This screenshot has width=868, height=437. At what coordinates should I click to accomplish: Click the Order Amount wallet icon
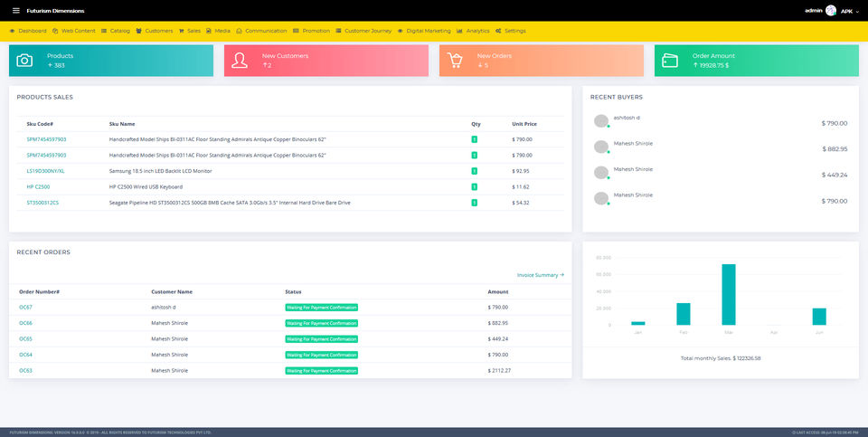(670, 61)
